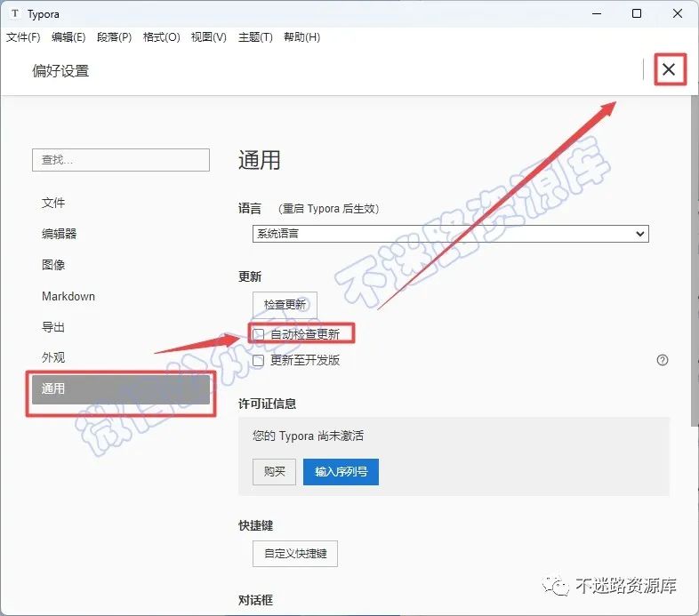Open the 文件(F) menu
The height and width of the screenshot is (616, 699).
click(23, 37)
